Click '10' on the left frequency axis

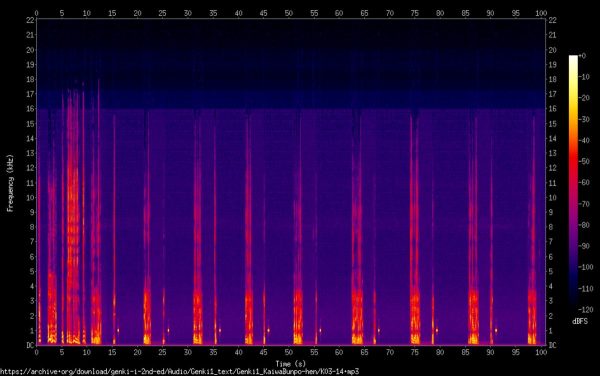[x=30, y=197]
